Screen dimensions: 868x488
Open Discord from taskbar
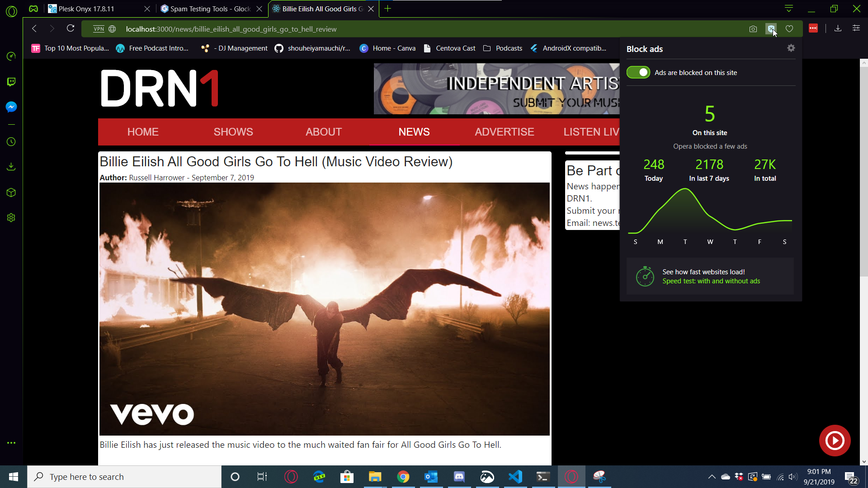(x=459, y=477)
